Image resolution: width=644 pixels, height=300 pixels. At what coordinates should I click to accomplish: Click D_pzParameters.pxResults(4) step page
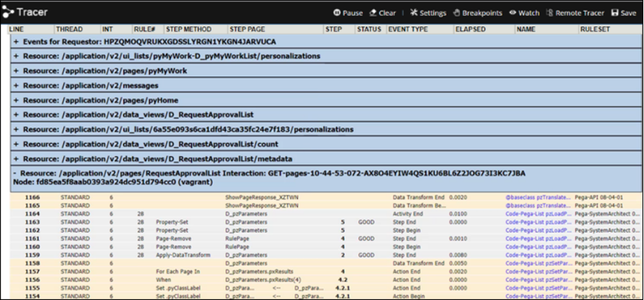264,279
